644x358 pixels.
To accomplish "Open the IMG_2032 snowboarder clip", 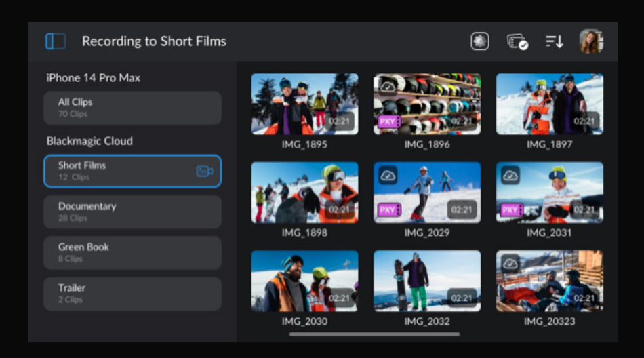I will tap(427, 281).
